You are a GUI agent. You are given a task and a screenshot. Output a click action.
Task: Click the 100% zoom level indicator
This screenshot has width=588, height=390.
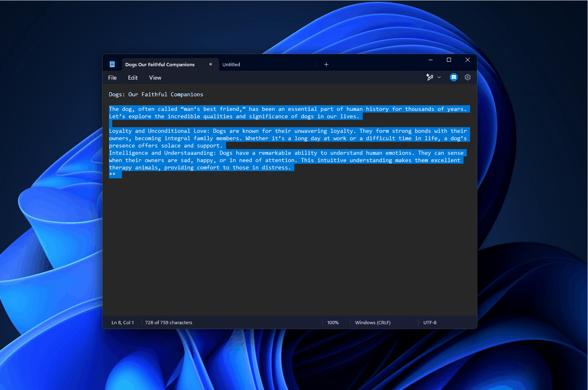[x=333, y=322]
